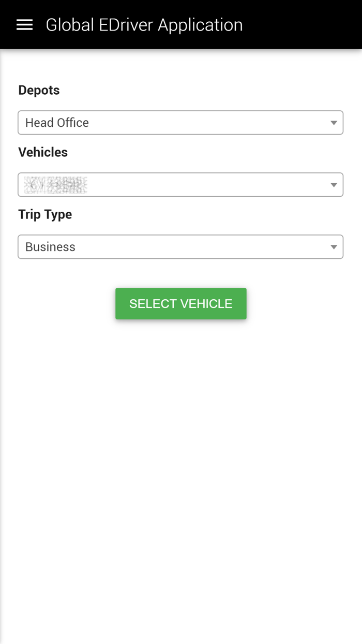Click the Vehicles label heading
The image size is (362, 644).
43,152
